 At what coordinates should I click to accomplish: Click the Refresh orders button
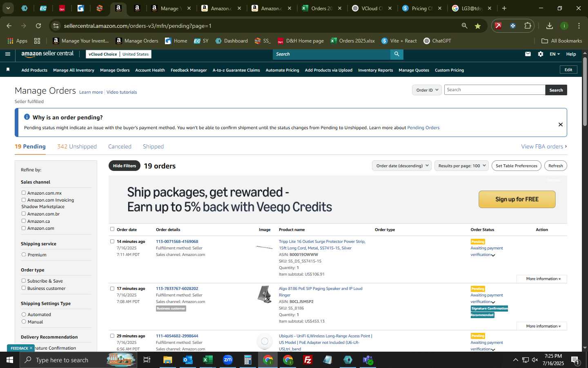[x=555, y=166]
